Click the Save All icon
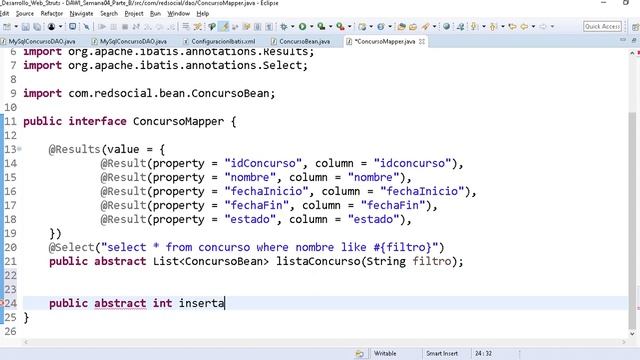 (37, 27)
